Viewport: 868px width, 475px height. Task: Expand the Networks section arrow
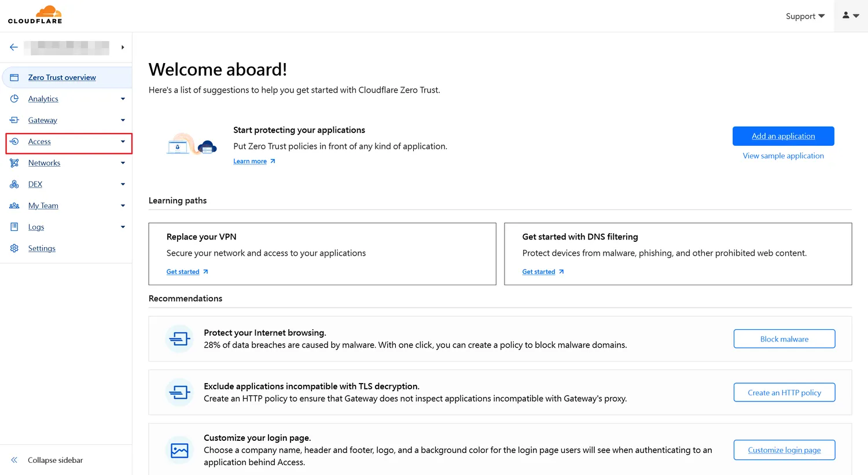point(123,163)
